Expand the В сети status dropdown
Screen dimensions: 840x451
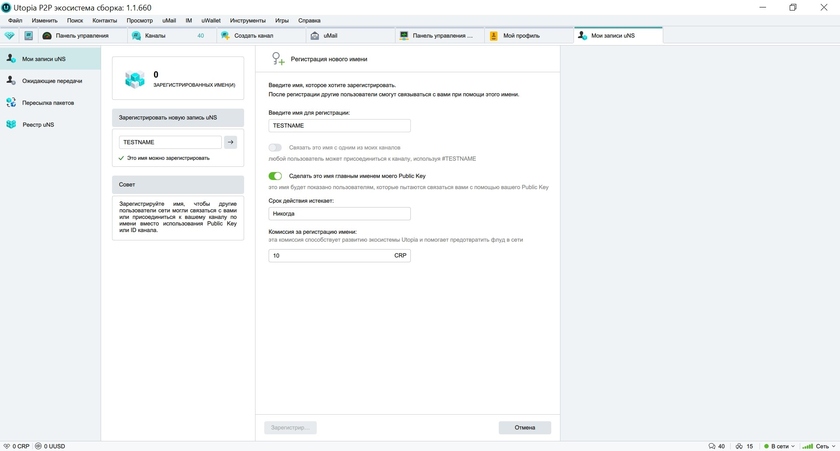pos(782,445)
